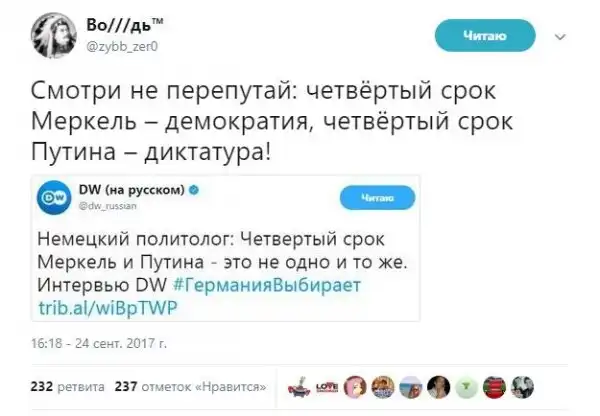
Task: Follow the trib.al/wiBpTWP link
Action: [x=108, y=308]
